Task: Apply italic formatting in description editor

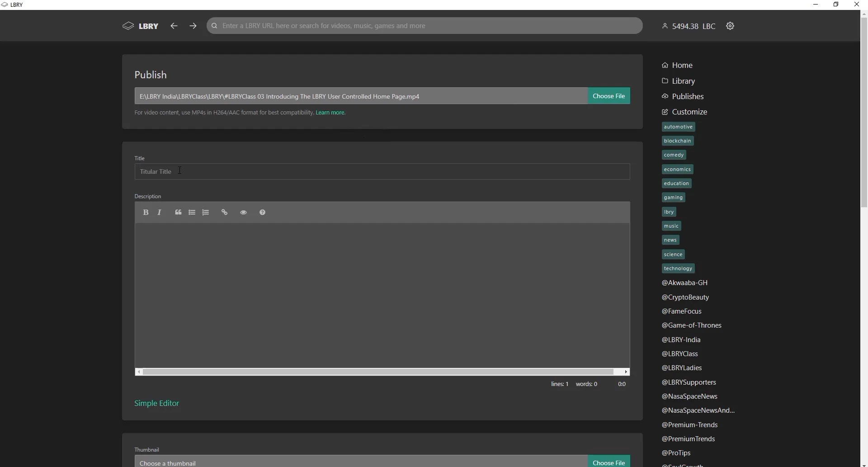Action: 159,212
